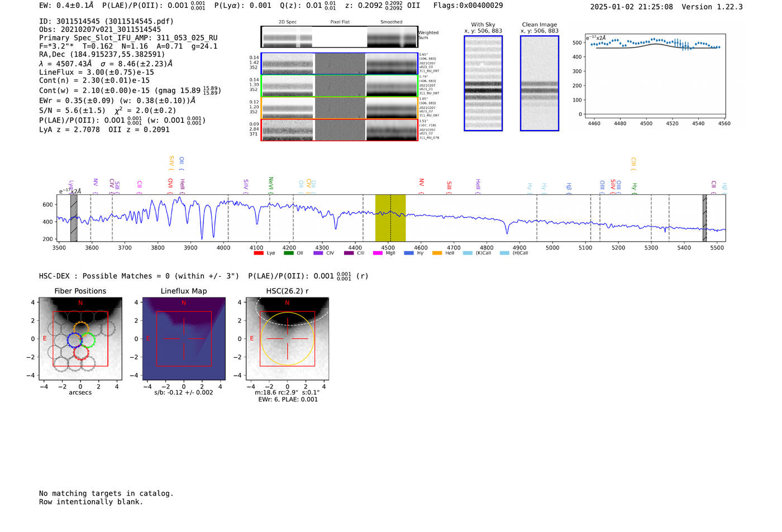
Task: Click the orange fiber circle in Fiber Positions
Action: [x=81, y=330]
